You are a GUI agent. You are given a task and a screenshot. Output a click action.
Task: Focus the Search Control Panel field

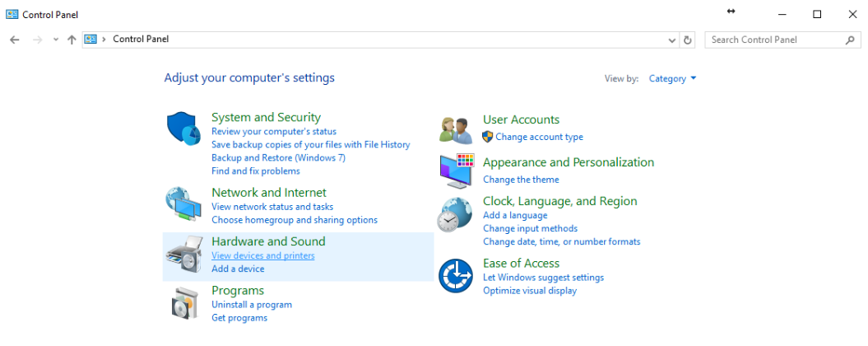(782, 40)
